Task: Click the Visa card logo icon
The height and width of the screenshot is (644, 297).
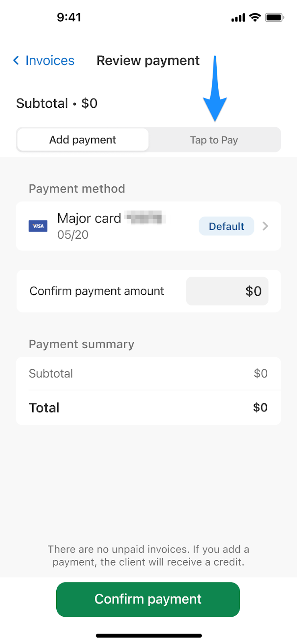Action: coord(38,226)
